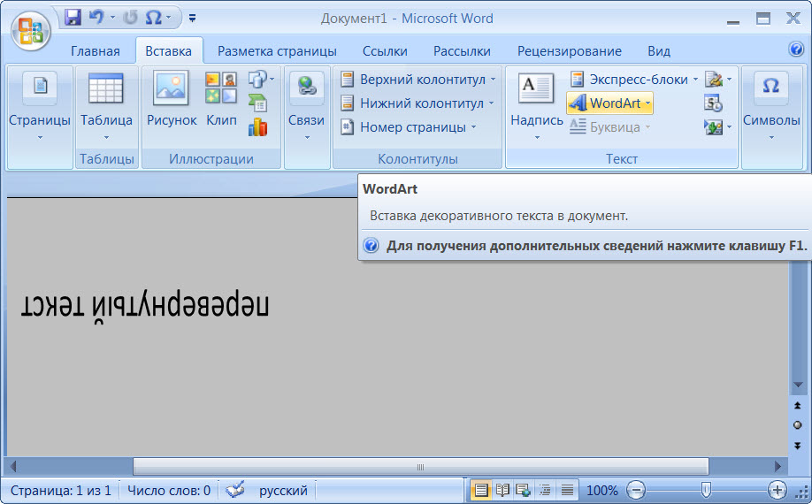The image size is (812, 504).
Task: Undo the last action
Action: [x=96, y=18]
